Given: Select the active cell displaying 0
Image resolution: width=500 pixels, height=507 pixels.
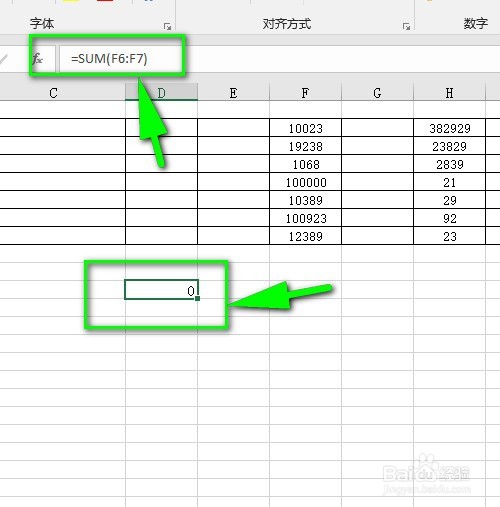Looking at the screenshot, I should 161,290.
